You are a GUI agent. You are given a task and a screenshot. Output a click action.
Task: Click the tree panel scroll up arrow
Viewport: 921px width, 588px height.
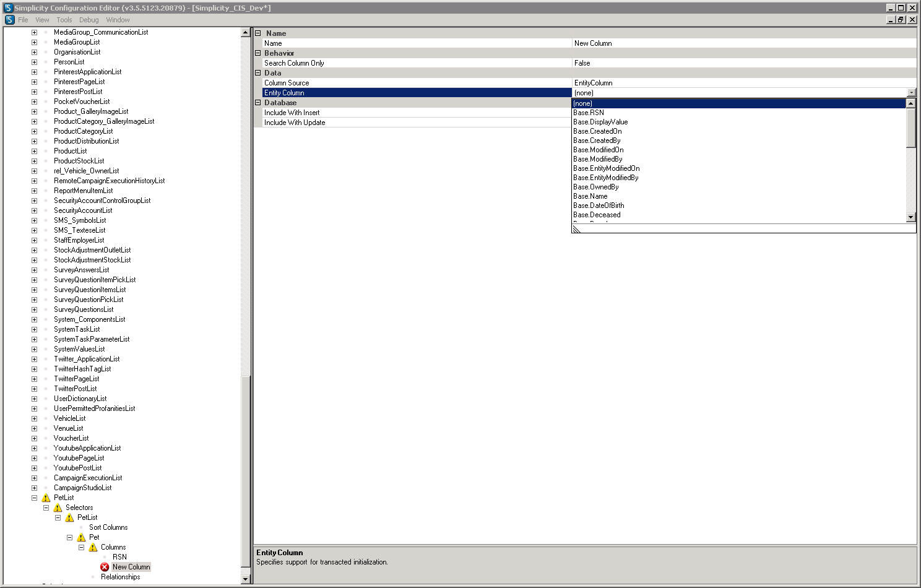coord(245,32)
